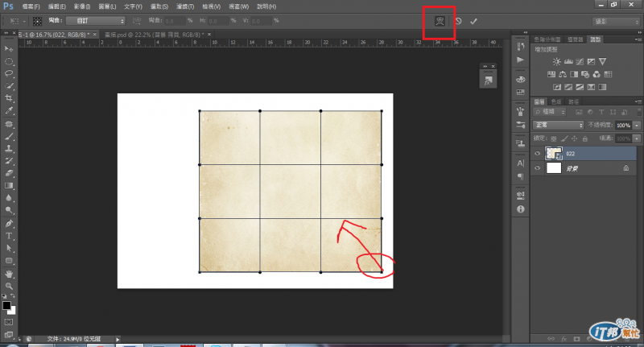Toggle Quick Mask mode
Viewport: 644px width, 347px height.
pos(9,322)
